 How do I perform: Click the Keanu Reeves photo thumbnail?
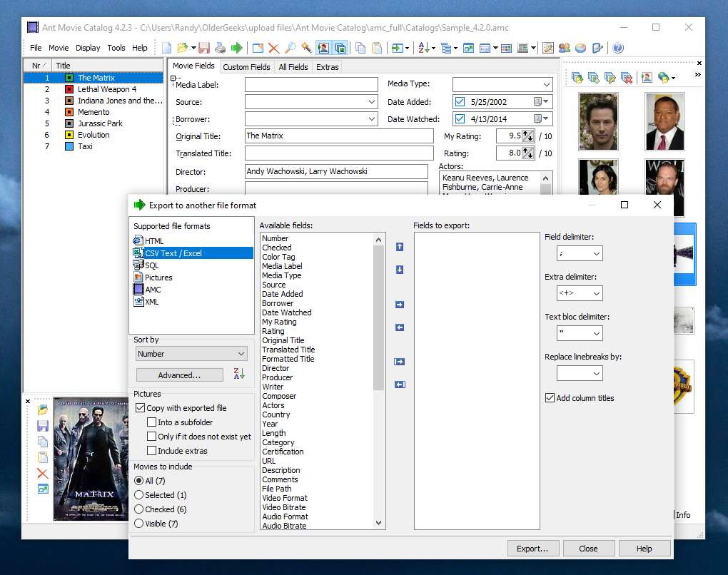click(598, 121)
